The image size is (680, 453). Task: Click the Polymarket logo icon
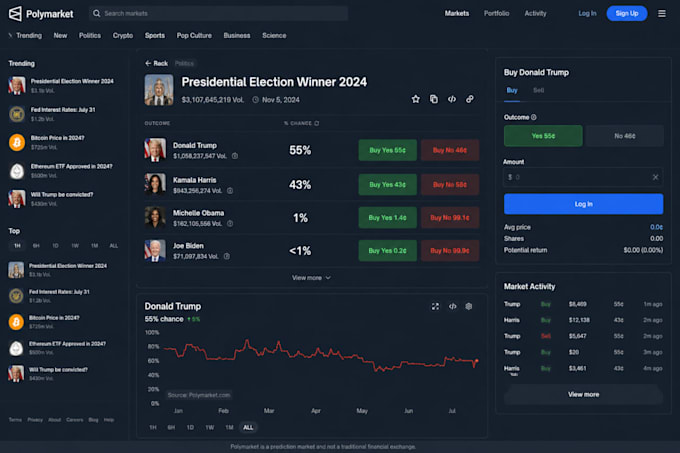click(x=15, y=14)
